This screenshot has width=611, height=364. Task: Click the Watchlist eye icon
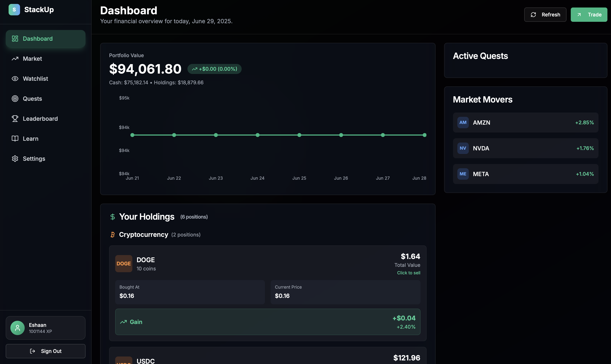[15, 78]
